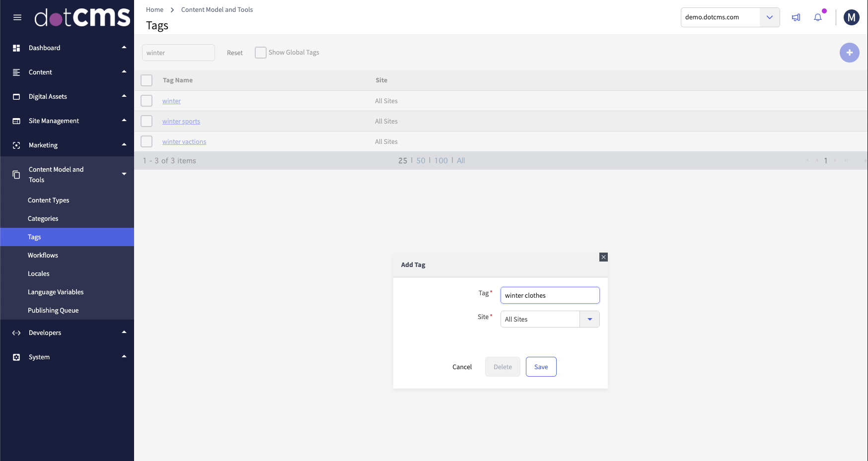This screenshot has height=461, width=868.
Task: Select the checkbox for the winter tag row
Action: (x=146, y=100)
